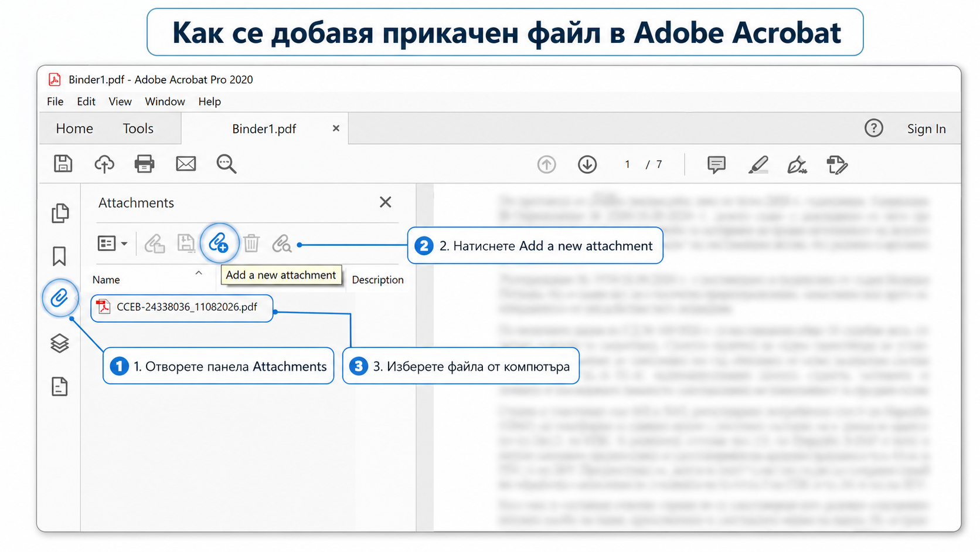Click the Description column header
This screenshot has height=552, width=980.
click(377, 280)
